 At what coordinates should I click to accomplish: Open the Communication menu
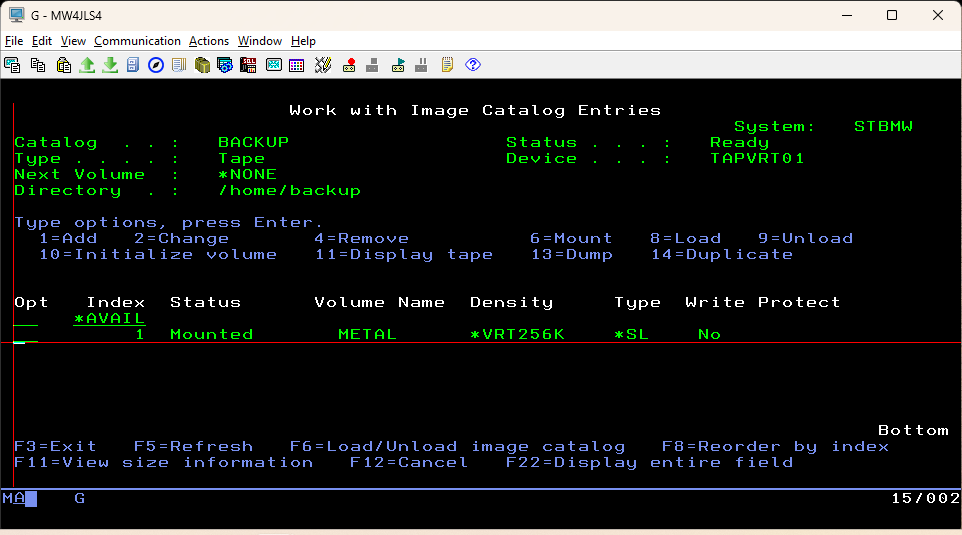point(137,41)
